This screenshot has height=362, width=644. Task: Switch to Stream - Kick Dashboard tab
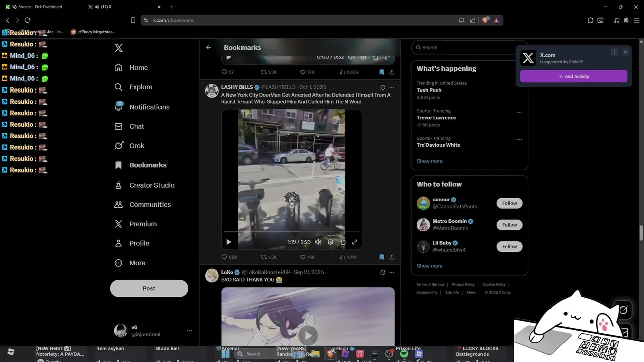(x=40, y=7)
